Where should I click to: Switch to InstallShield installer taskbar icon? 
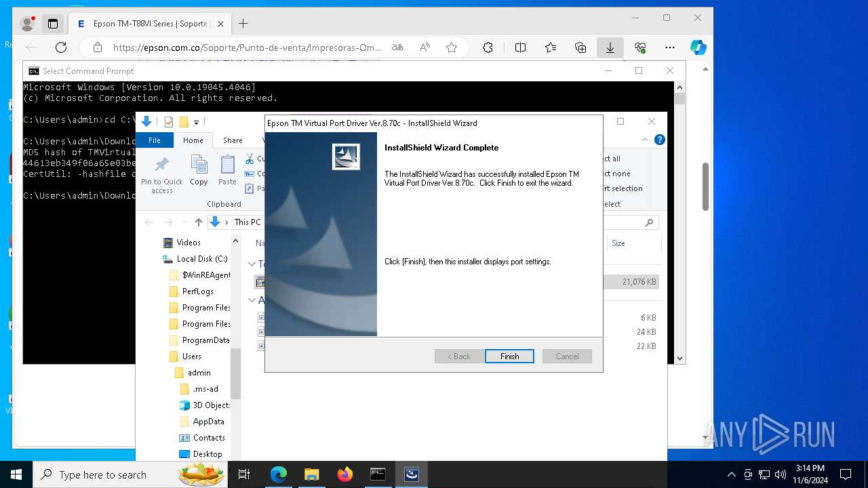(411, 474)
